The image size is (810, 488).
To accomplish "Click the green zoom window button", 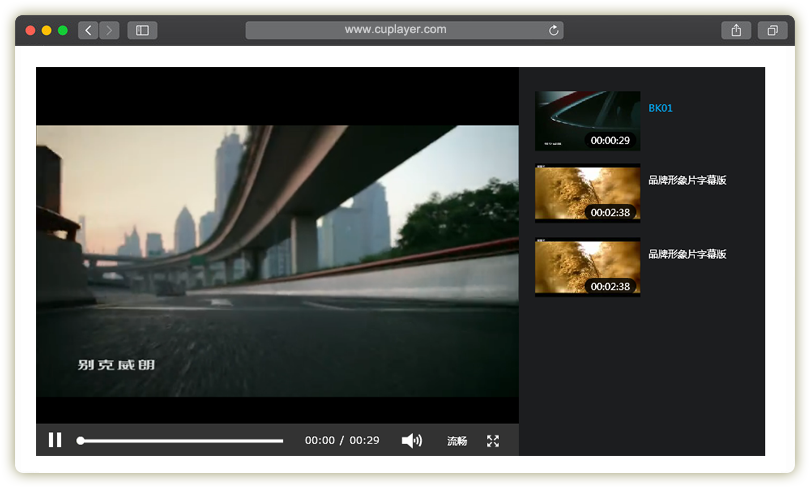I will (62, 31).
